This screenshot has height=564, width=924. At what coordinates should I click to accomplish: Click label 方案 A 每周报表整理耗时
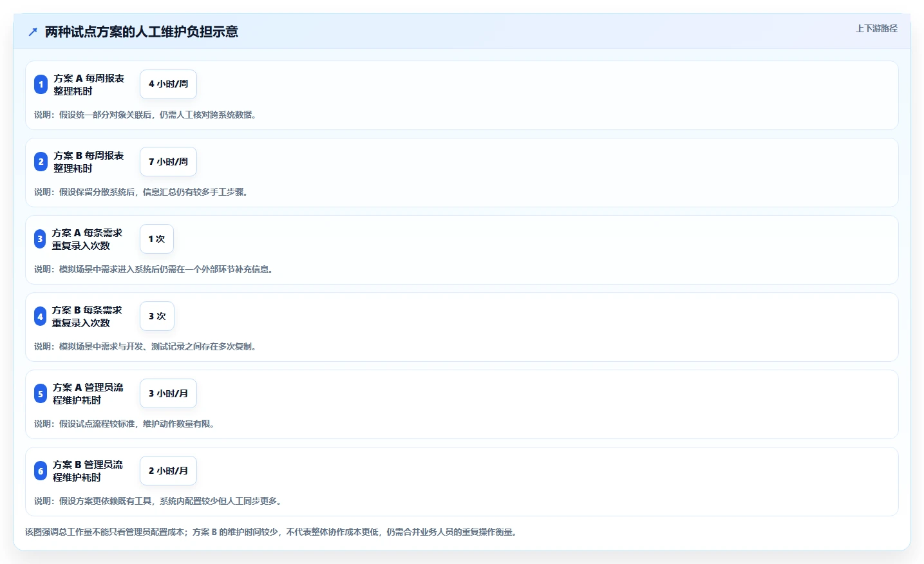[x=89, y=84]
